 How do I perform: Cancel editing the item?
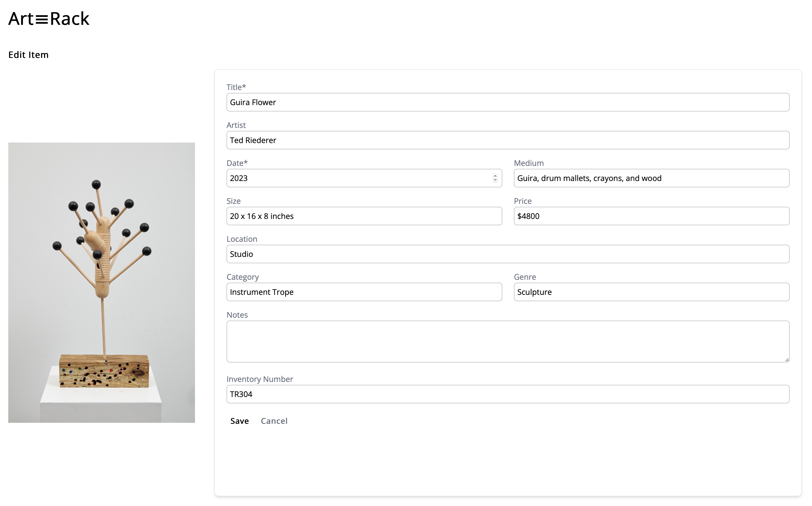(274, 421)
